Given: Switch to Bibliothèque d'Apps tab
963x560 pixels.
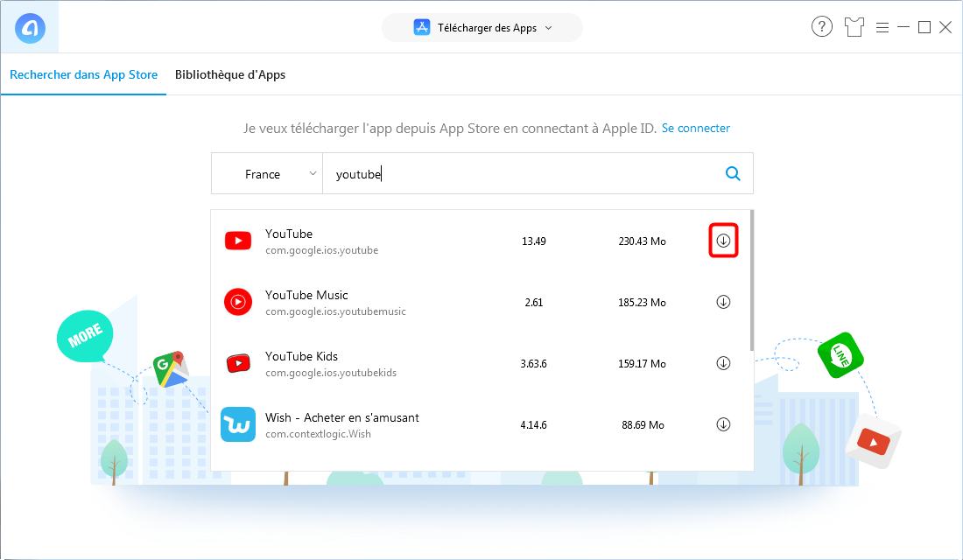Looking at the screenshot, I should (230, 75).
